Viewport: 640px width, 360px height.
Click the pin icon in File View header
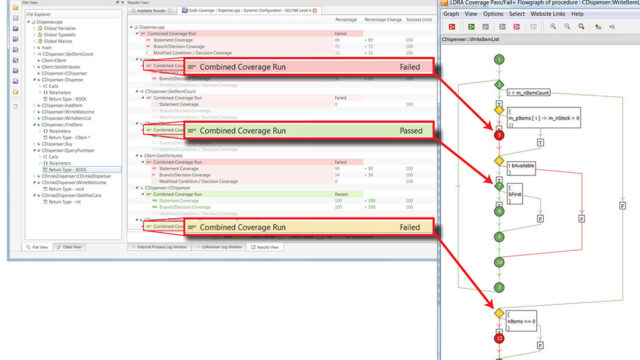117,2
